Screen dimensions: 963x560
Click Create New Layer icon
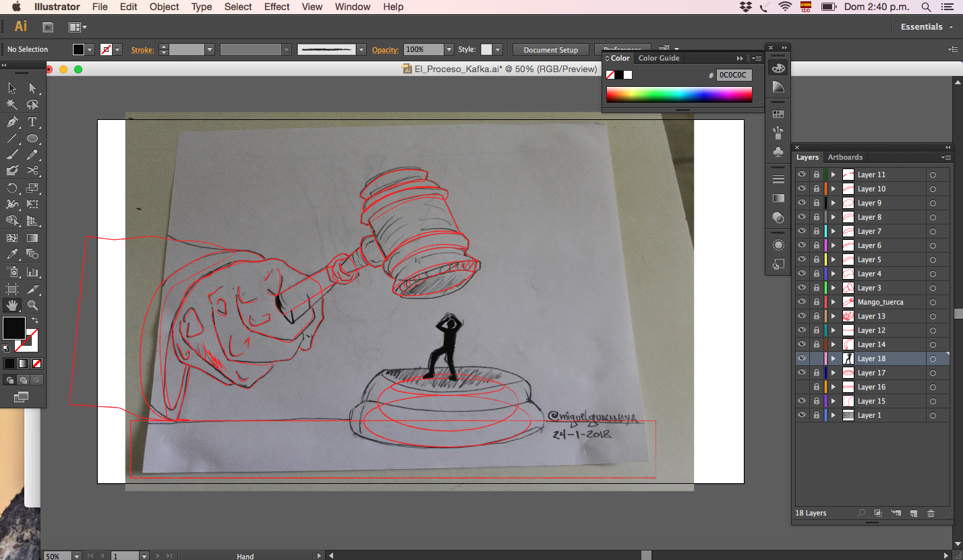[x=913, y=513]
